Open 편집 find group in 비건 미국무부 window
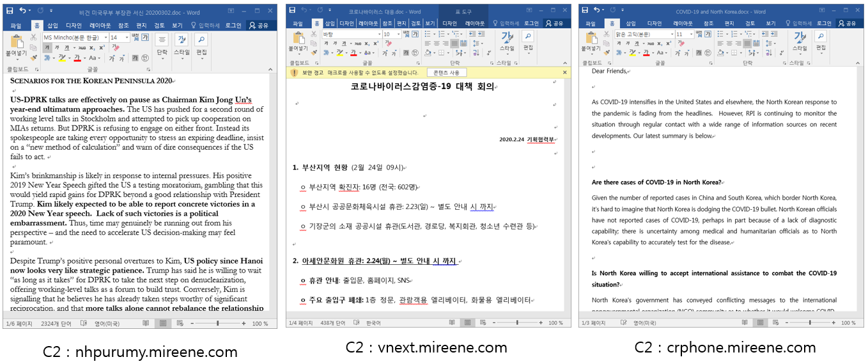 click(201, 47)
